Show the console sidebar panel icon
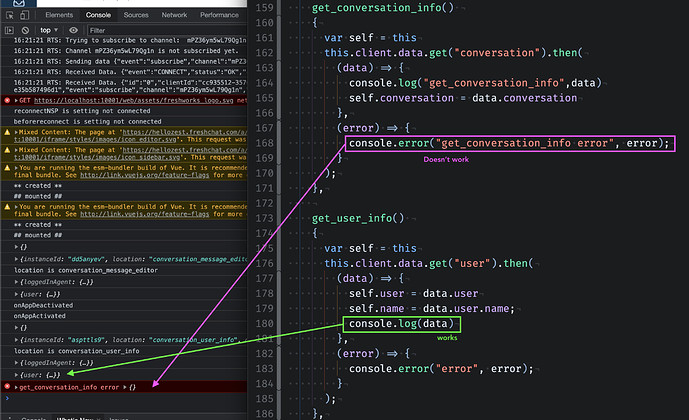Viewport: 689px width, 420px height. point(9,30)
